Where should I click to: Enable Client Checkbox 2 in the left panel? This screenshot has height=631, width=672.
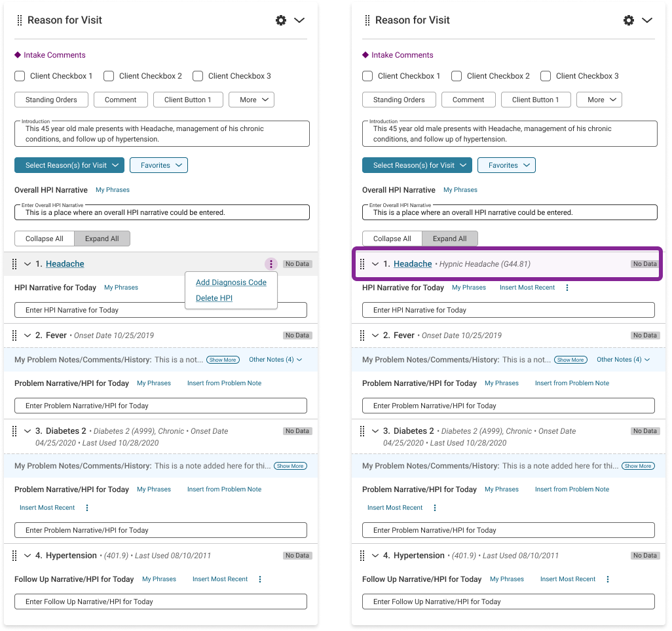[x=109, y=76]
